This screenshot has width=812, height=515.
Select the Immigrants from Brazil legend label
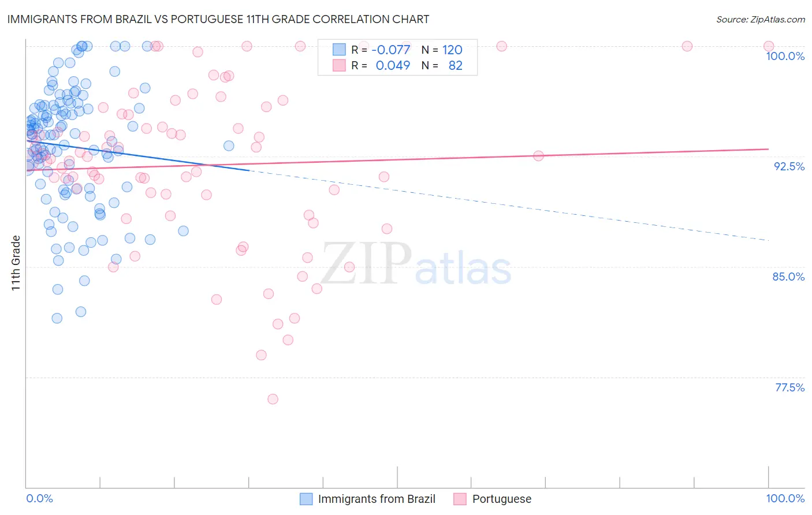pyautogui.click(x=377, y=499)
